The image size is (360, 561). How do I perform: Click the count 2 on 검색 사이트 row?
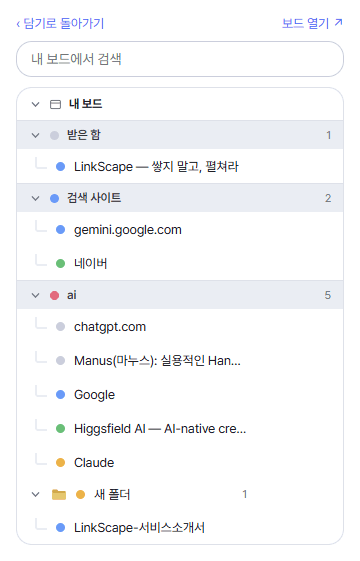[328, 199]
